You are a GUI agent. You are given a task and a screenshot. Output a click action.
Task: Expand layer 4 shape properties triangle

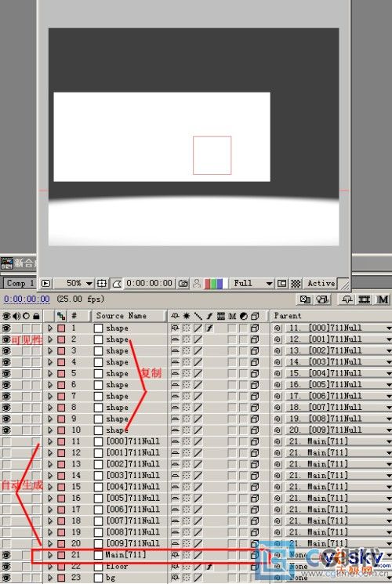point(50,362)
